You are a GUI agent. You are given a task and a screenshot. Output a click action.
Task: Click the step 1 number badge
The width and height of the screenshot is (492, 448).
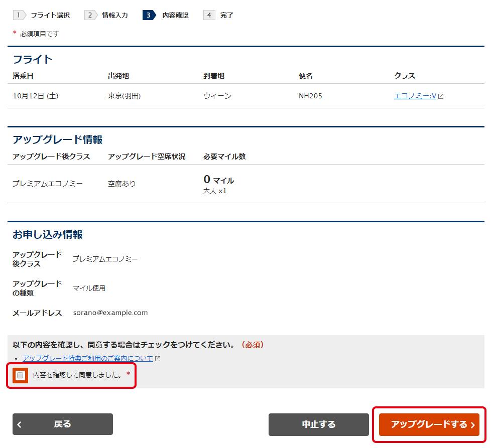19,15
